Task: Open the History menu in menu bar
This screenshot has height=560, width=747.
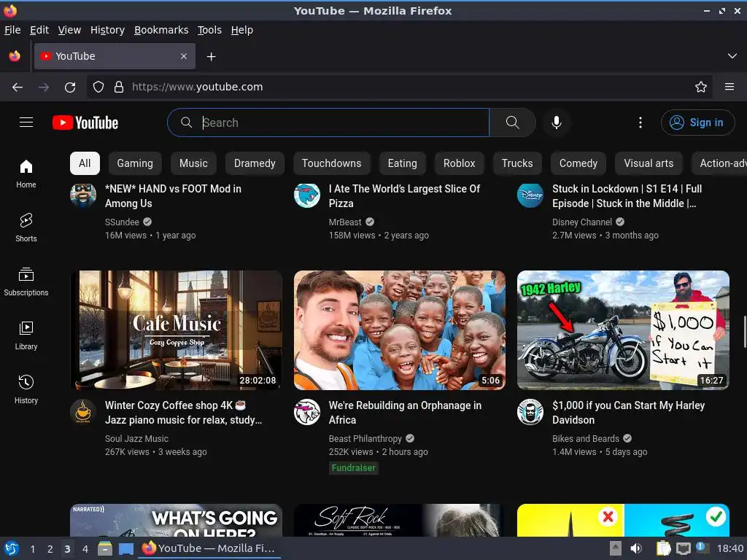Action: tap(107, 30)
